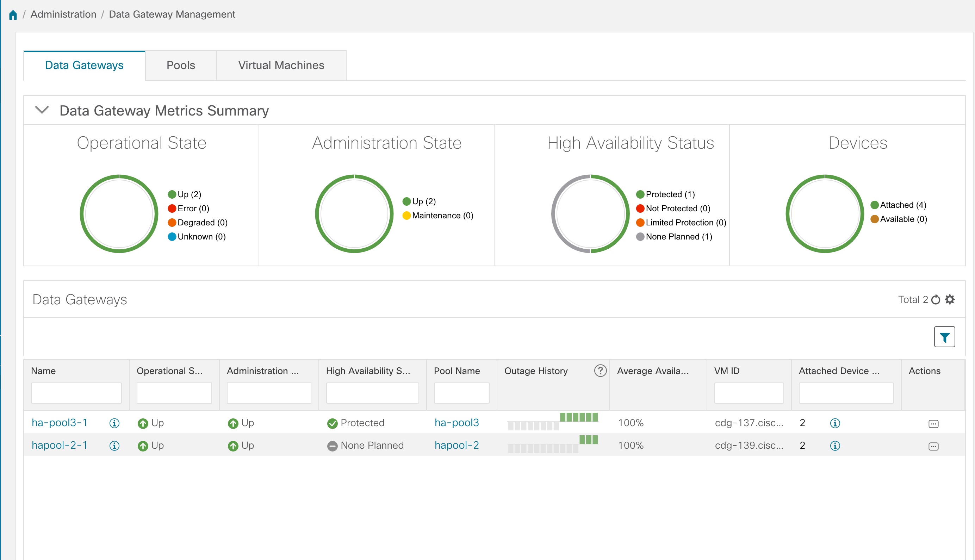Open Actions menu for ha-pool3-1
This screenshot has width=975, height=560.
click(933, 423)
